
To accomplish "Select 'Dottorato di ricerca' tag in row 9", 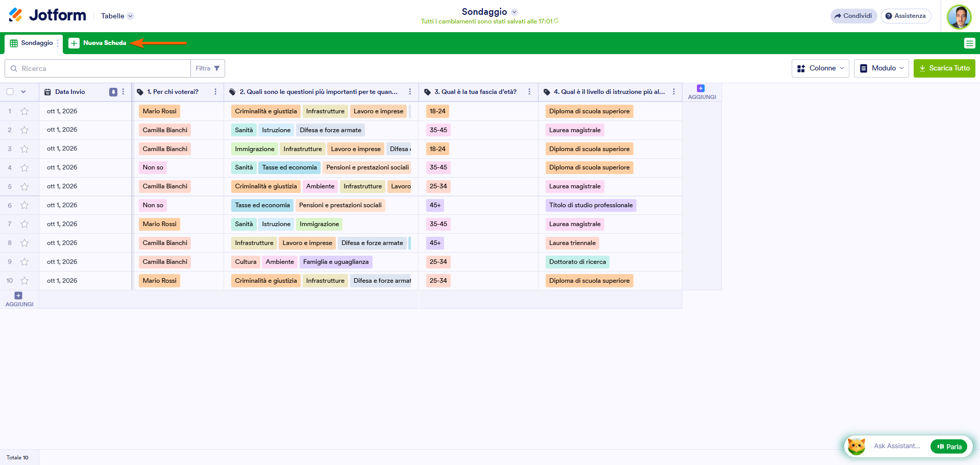I will [577, 262].
